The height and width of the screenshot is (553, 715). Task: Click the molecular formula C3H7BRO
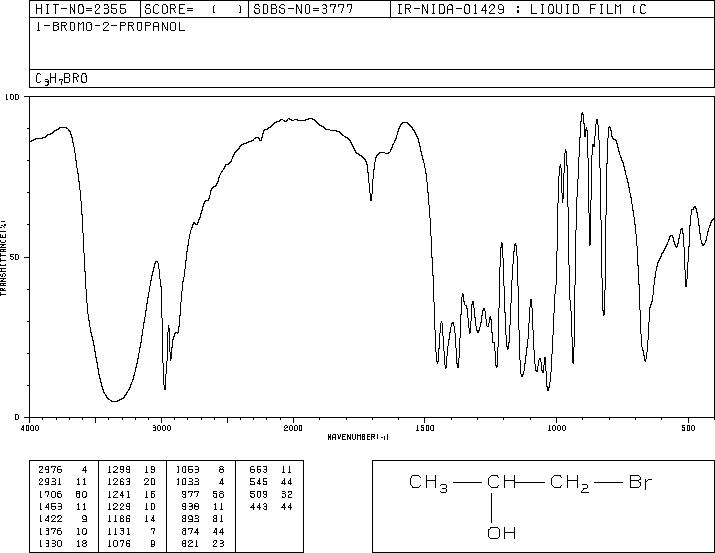62,79
